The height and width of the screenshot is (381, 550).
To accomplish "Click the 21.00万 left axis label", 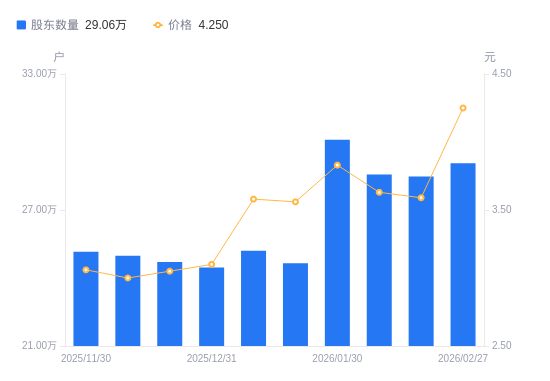I will click(x=39, y=346).
